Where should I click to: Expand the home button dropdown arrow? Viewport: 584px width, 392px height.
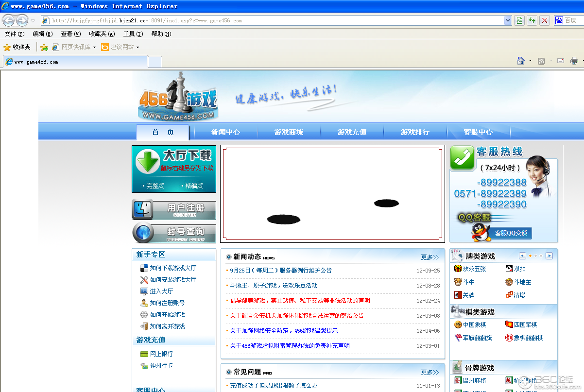(530, 60)
